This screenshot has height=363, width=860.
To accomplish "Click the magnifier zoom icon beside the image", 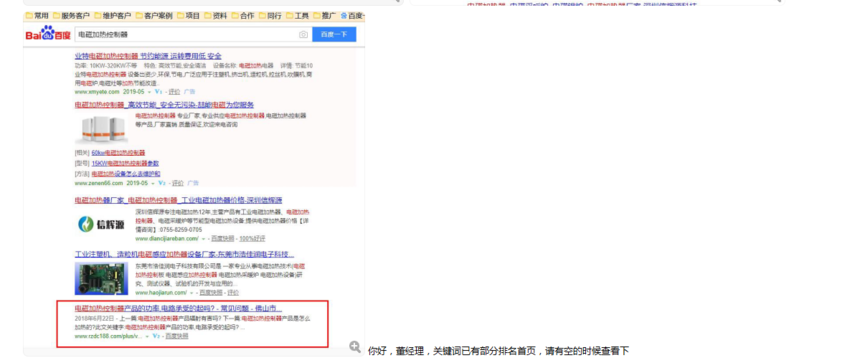I will pos(355,347).
